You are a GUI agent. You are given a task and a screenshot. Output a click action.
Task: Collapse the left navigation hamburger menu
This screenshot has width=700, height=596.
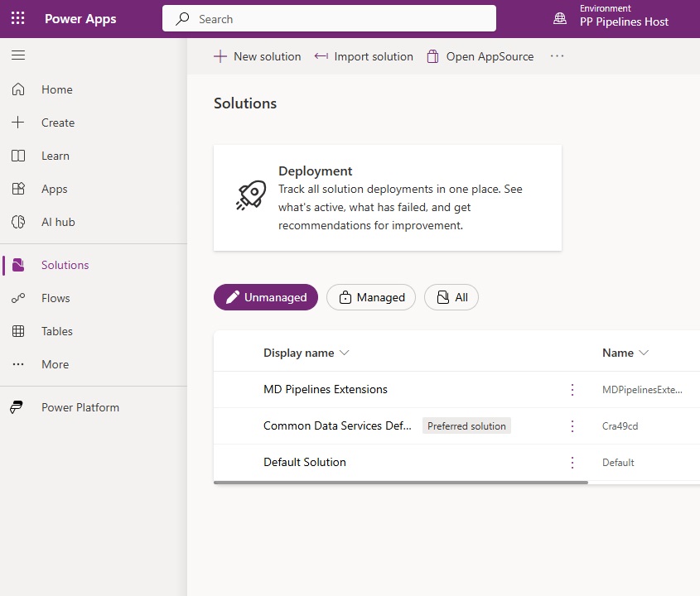point(18,55)
